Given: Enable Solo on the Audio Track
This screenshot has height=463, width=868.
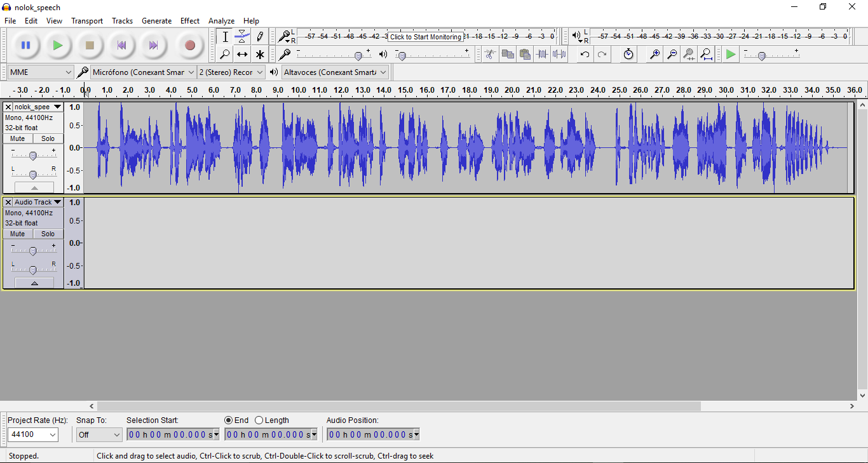Looking at the screenshot, I should [48, 234].
